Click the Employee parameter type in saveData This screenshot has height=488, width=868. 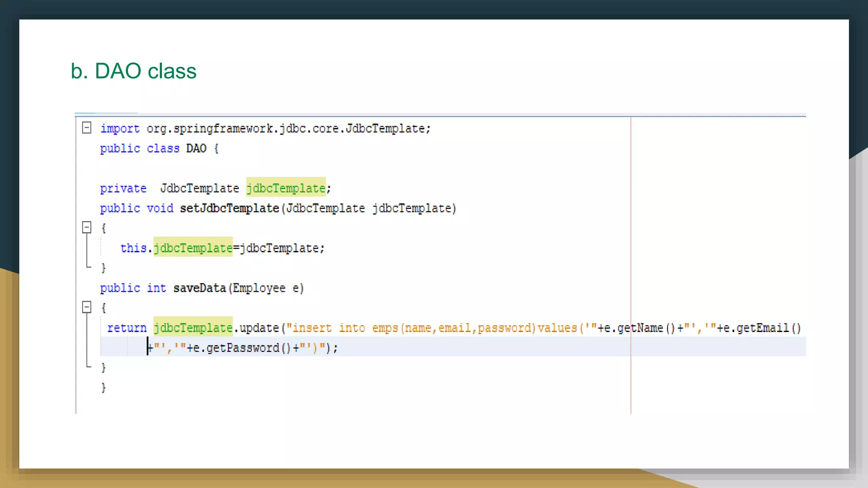coord(259,288)
